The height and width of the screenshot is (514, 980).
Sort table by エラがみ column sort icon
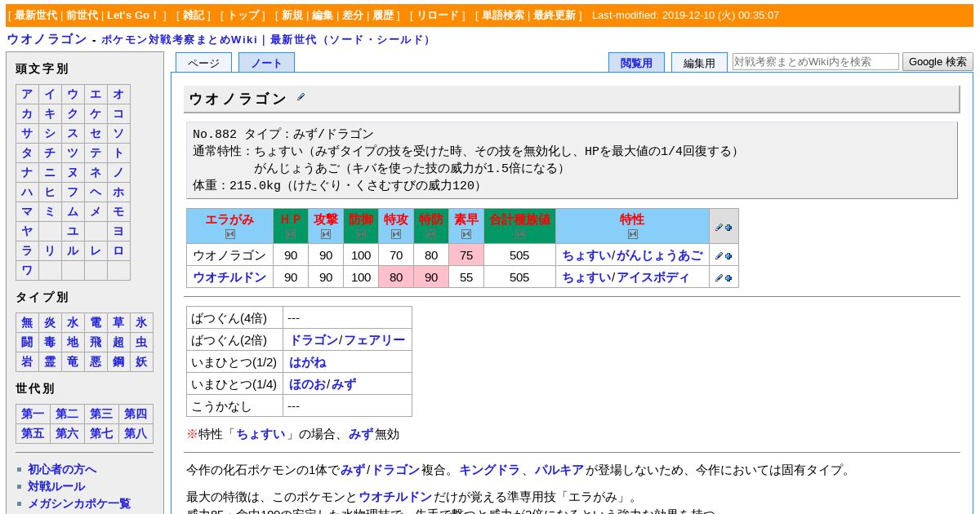[229, 234]
